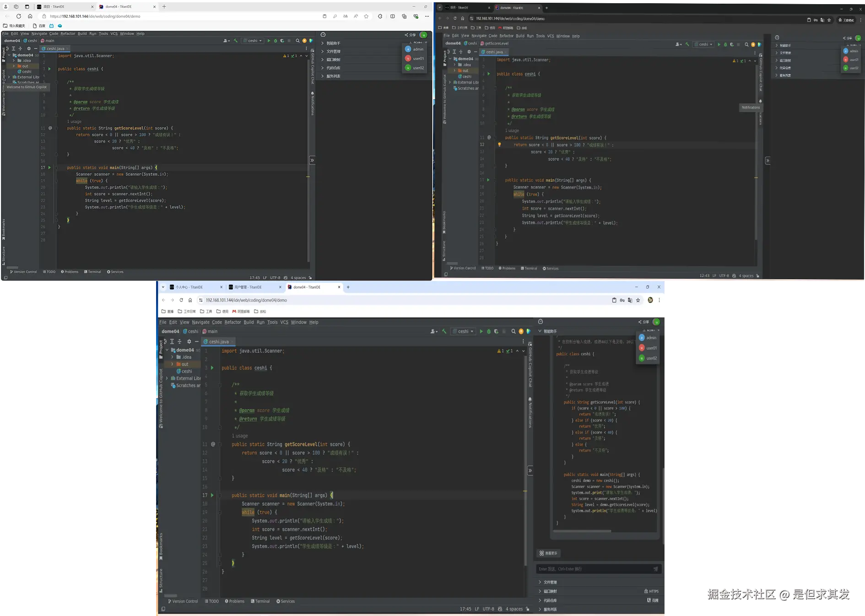The image size is (865, 616).
Task: Click the Stop icon in top-left window toolbar
Action: click(x=289, y=41)
